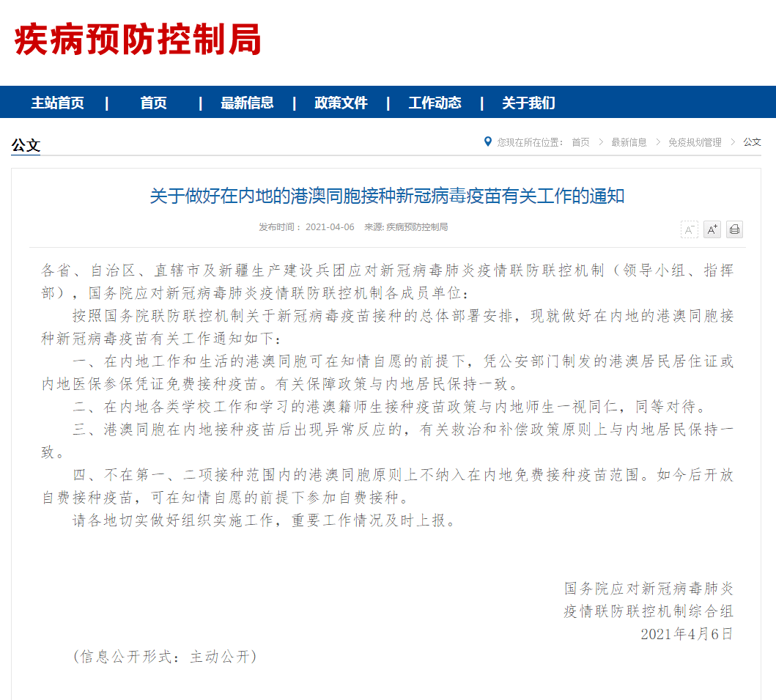
Task: Click the source 来源: 疾病预防控制局 text
Action: [406, 227]
